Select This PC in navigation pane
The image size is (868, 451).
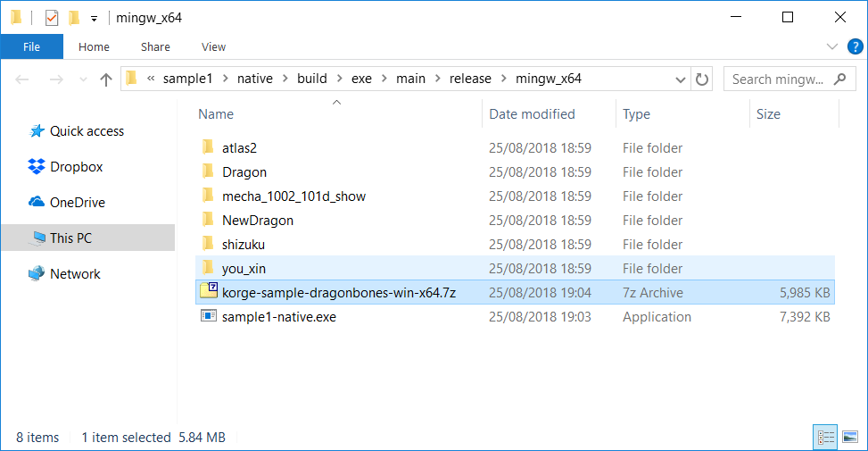point(70,238)
